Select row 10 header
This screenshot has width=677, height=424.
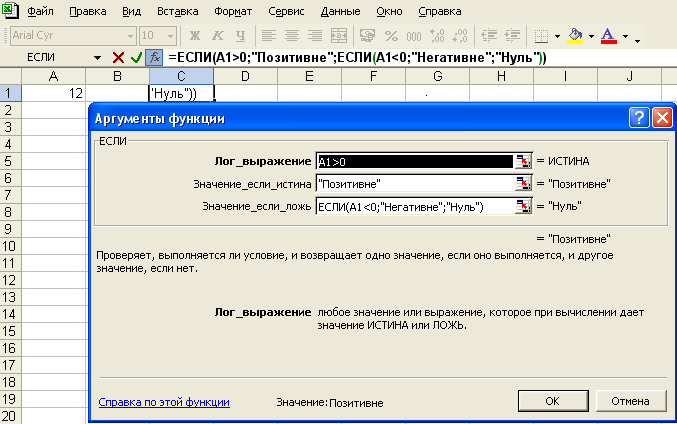coord(10,246)
